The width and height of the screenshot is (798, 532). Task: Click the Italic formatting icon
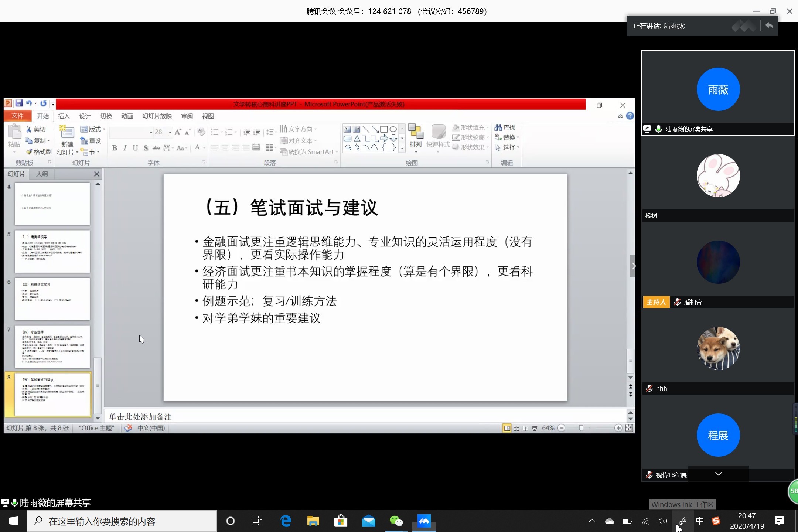[125, 148]
